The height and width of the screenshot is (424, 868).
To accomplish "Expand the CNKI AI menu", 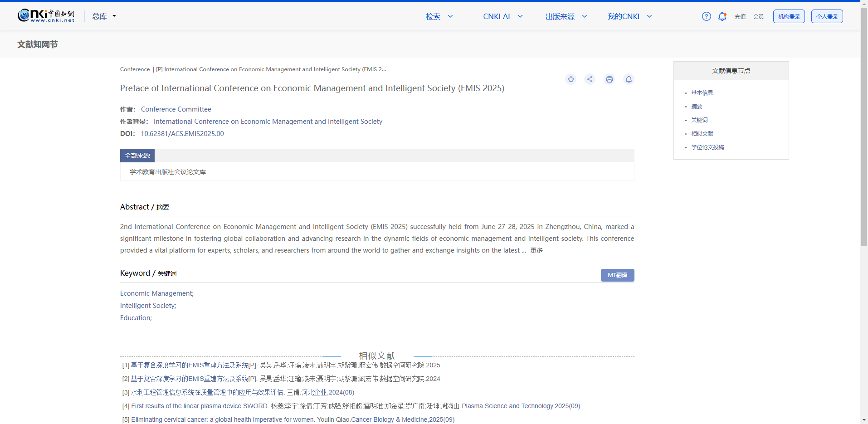I will click(502, 16).
